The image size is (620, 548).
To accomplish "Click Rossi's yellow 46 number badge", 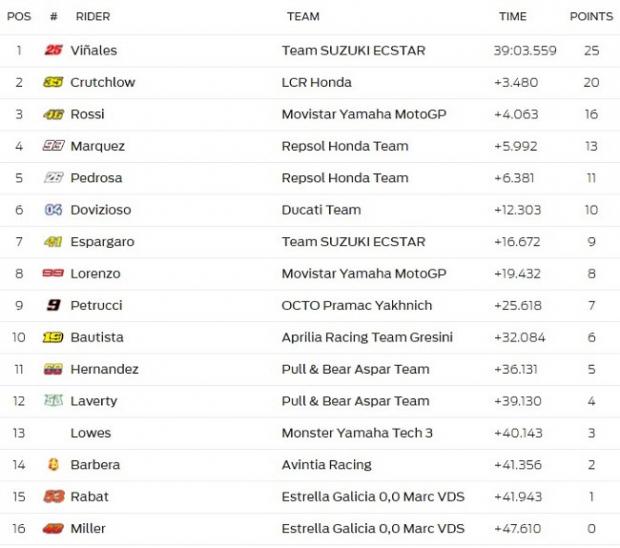I will (x=54, y=114).
